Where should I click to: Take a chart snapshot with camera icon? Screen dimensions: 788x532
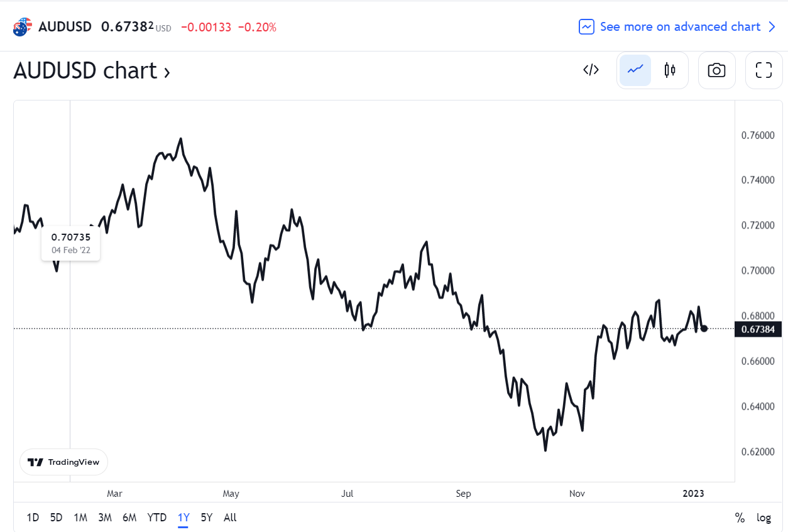[716, 70]
